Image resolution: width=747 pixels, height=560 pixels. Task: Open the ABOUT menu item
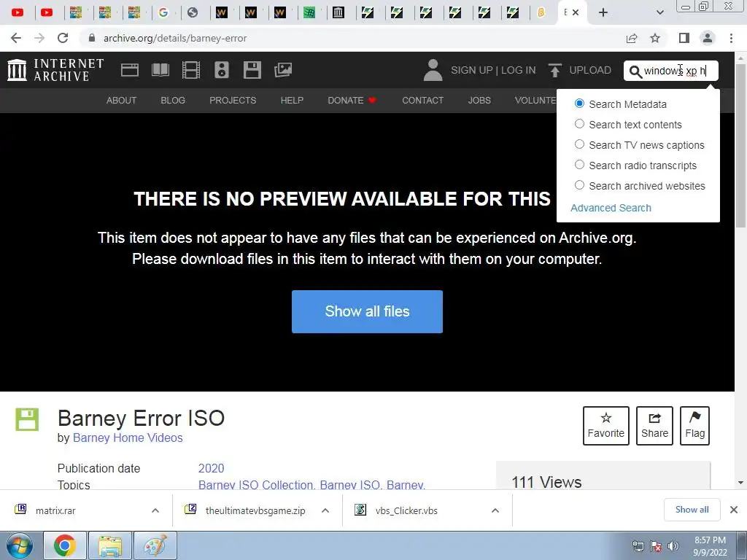[x=122, y=101]
